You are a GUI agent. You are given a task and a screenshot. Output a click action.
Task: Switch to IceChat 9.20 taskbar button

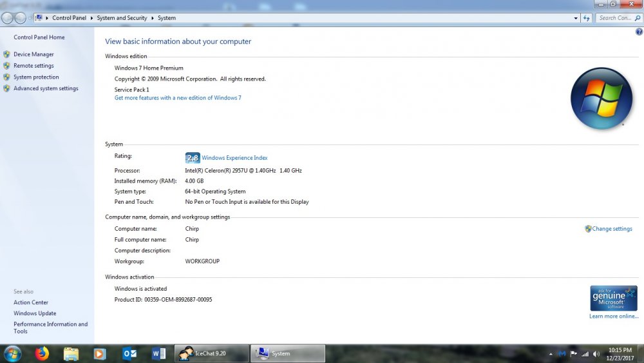tap(211, 353)
